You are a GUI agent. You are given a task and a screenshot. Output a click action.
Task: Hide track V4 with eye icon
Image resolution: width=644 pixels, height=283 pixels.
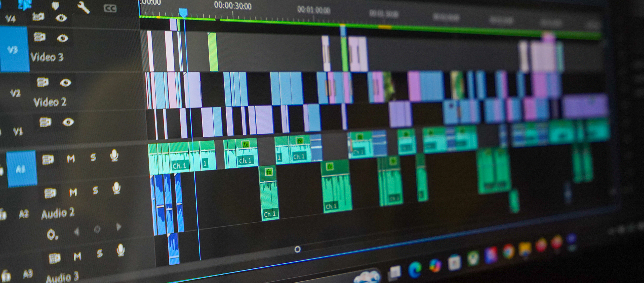(61, 18)
